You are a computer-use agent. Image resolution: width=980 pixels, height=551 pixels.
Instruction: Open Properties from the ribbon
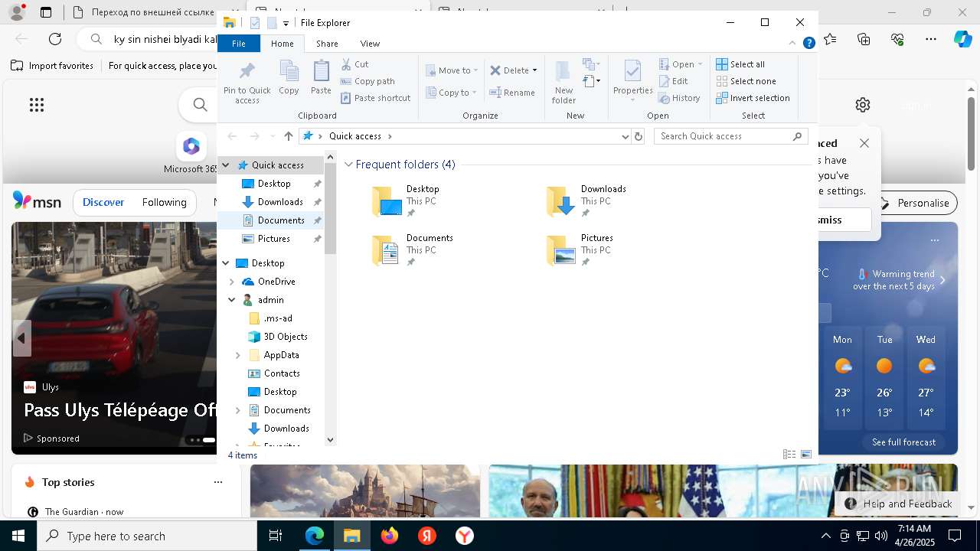pyautogui.click(x=632, y=81)
